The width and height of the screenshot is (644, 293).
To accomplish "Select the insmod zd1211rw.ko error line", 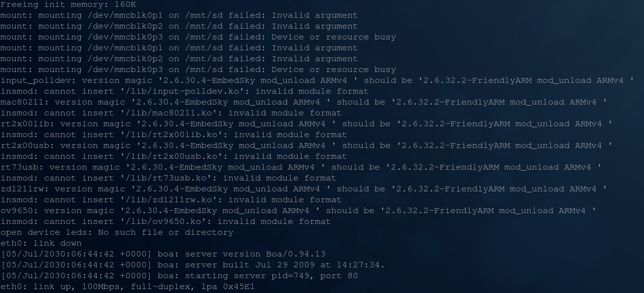I will [171, 200].
